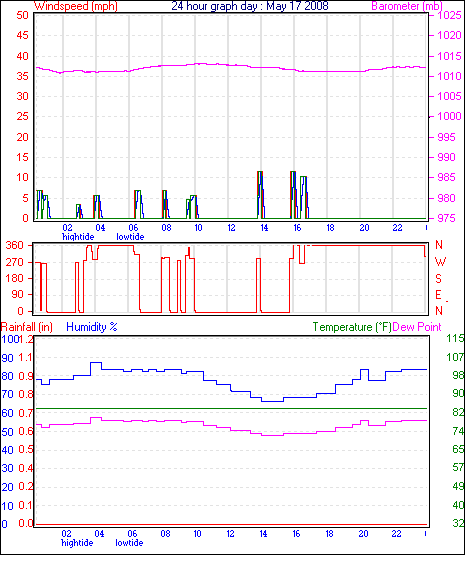Screen dimensions: 467x563
Task: Click the hightide label under bottom graph
Action: (77, 543)
